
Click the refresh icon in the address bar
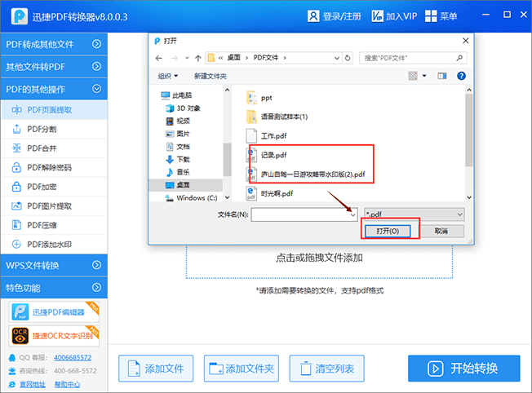[348, 58]
